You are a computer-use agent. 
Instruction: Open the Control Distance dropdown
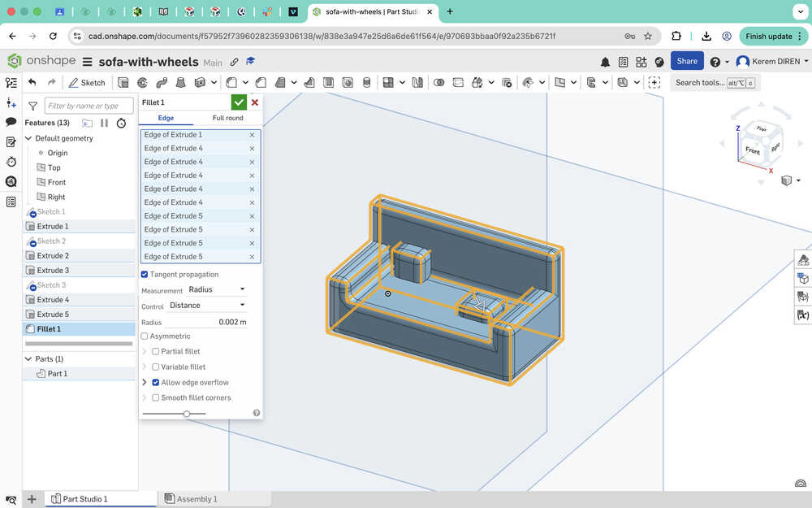[206, 306]
